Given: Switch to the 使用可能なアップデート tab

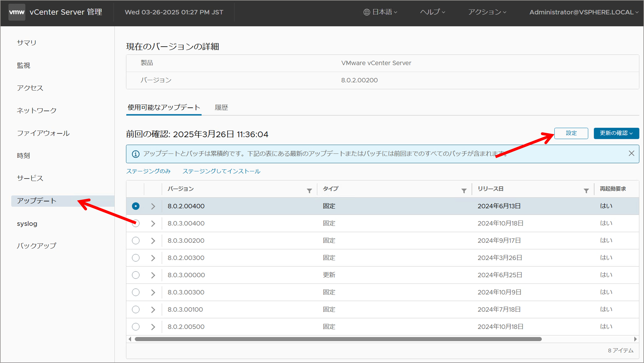Looking at the screenshot, I should (x=164, y=107).
